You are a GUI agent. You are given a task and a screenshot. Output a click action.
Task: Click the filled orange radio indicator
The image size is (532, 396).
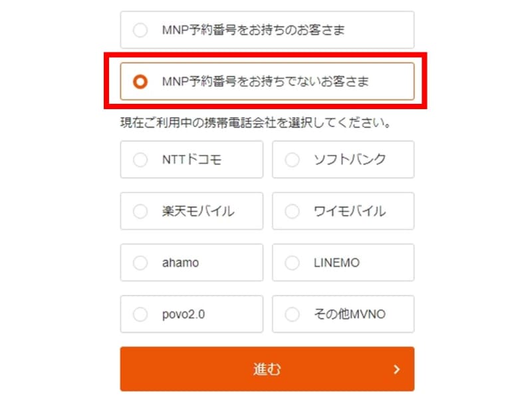point(140,81)
